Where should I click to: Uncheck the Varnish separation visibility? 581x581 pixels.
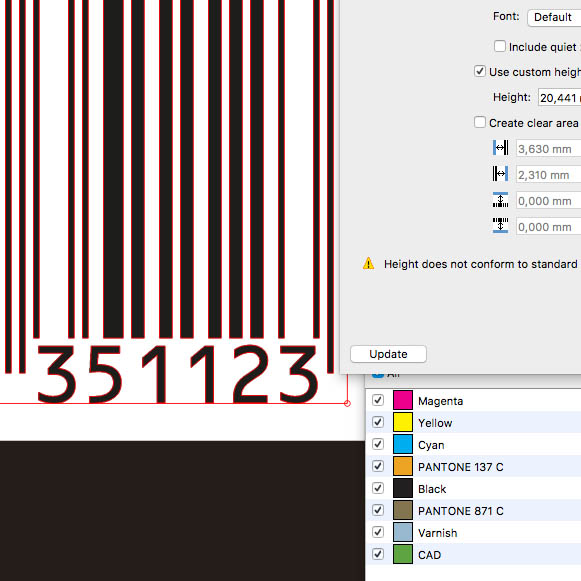click(378, 532)
